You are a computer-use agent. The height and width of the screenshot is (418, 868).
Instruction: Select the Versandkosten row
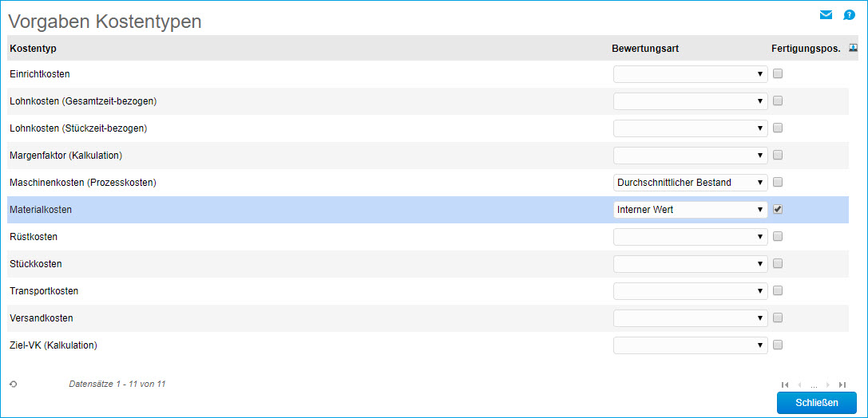point(42,318)
